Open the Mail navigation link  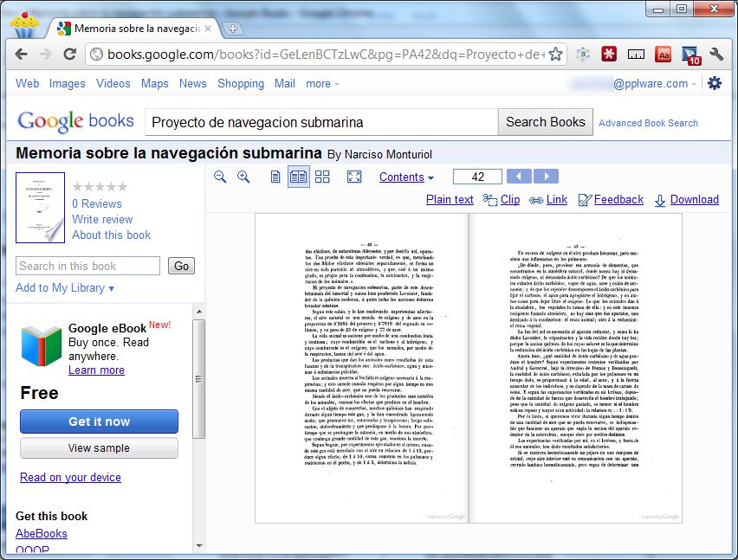(285, 83)
